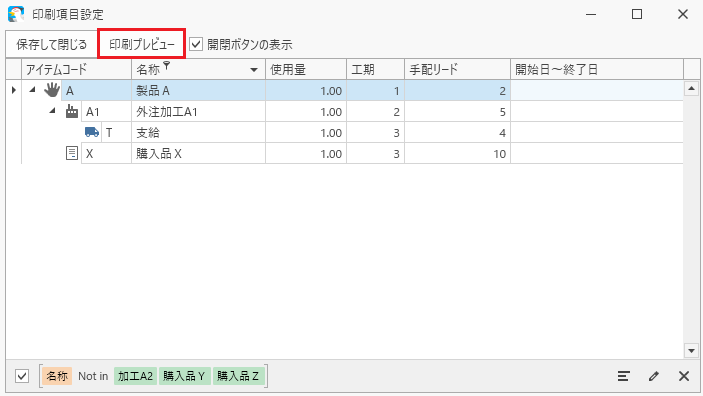Click the scrollbar down arrow
The height and width of the screenshot is (396, 703).
(691, 350)
